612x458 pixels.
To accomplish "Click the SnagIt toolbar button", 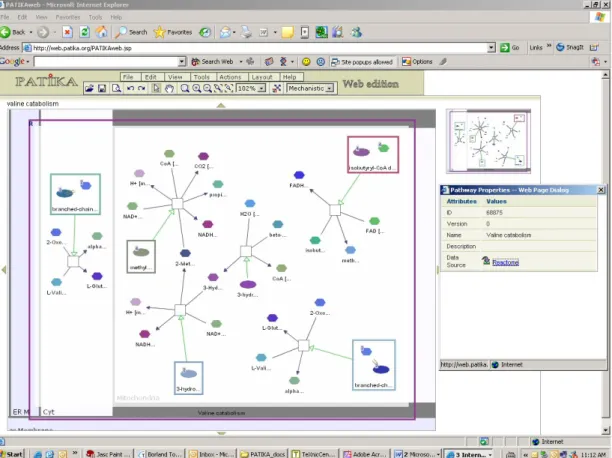I will [x=570, y=47].
